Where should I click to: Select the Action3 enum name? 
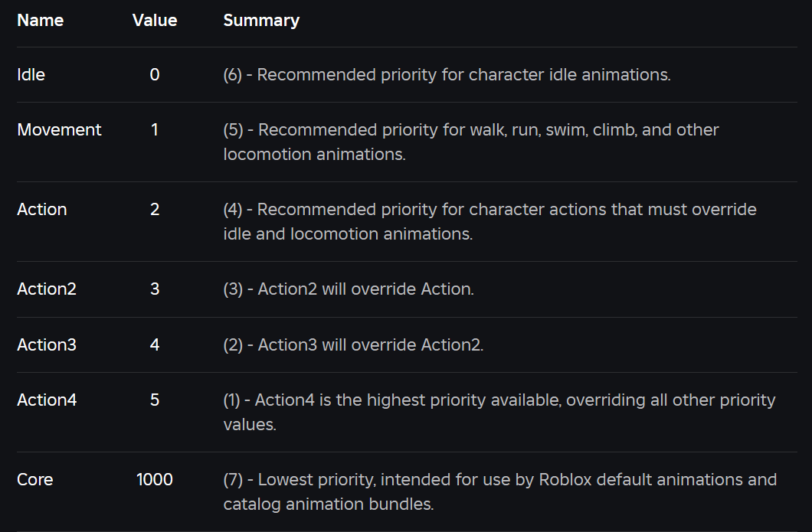point(47,344)
